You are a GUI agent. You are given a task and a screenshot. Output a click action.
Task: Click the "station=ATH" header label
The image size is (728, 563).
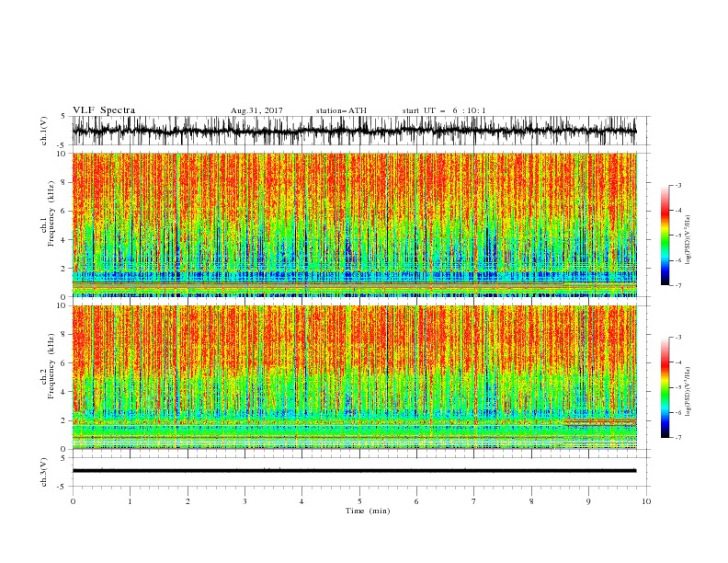pos(341,110)
